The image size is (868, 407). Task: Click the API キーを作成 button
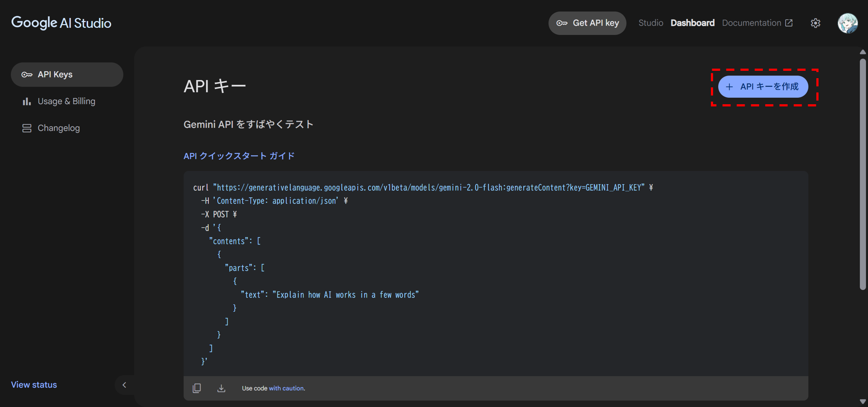coord(763,87)
